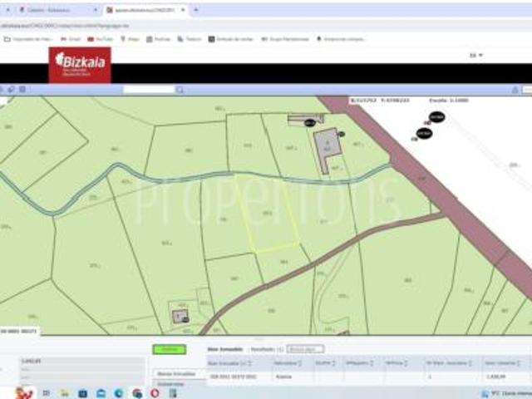
Task: Click the first taskbar icon on the left
Action: (24, 393)
